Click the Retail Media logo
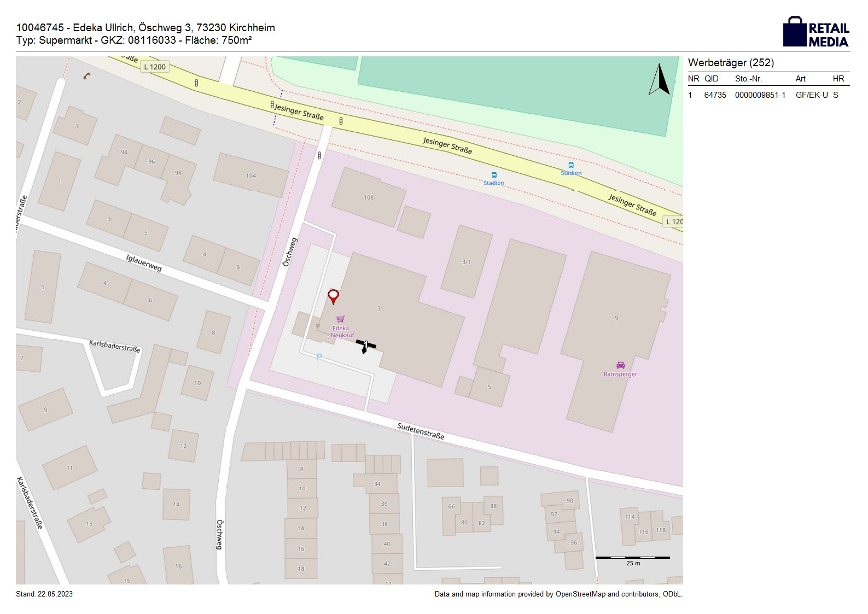This screenshot has height=614, width=868. coord(816,32)
